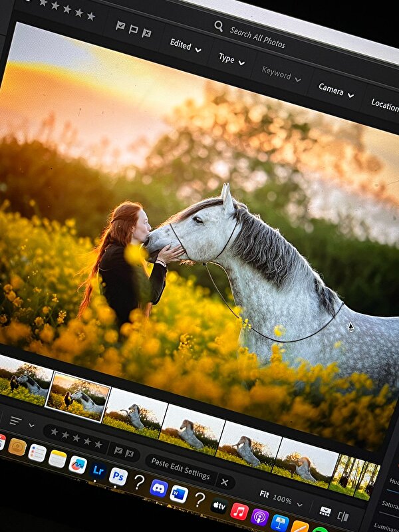Image resolution: width=399 pixels, height=532 pixels.
Task: Open Reminders from the dock
Action: click(37, 453)
